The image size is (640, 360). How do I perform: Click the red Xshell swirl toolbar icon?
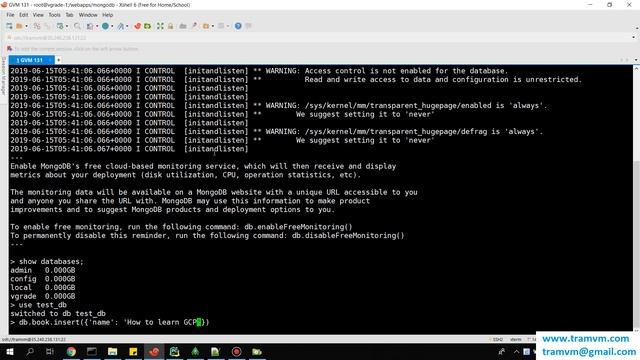(137, 26)
